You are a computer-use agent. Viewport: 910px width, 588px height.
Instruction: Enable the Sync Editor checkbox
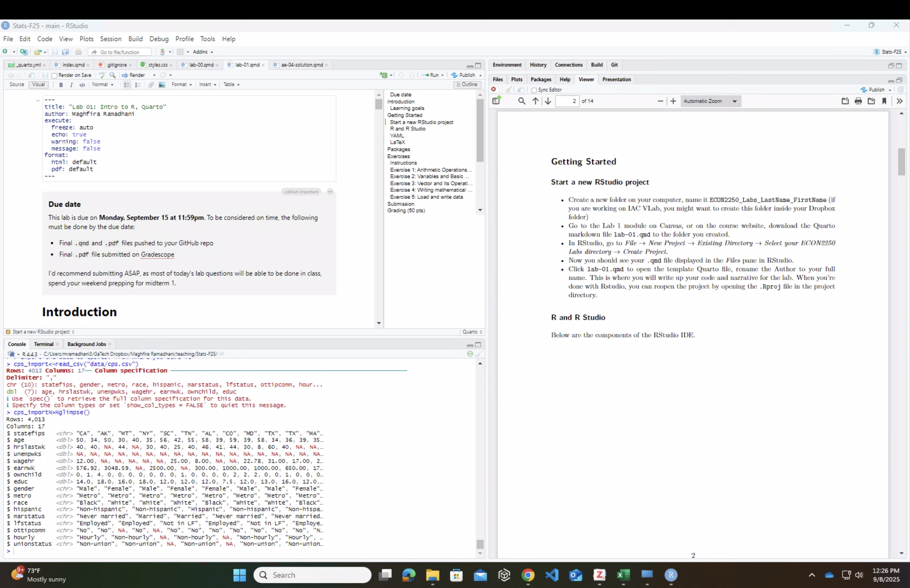coord(534,90)
